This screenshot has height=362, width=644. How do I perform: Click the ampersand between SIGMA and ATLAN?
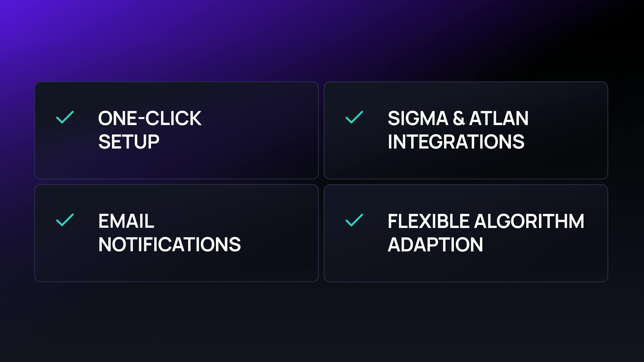[x=459, y=118]
